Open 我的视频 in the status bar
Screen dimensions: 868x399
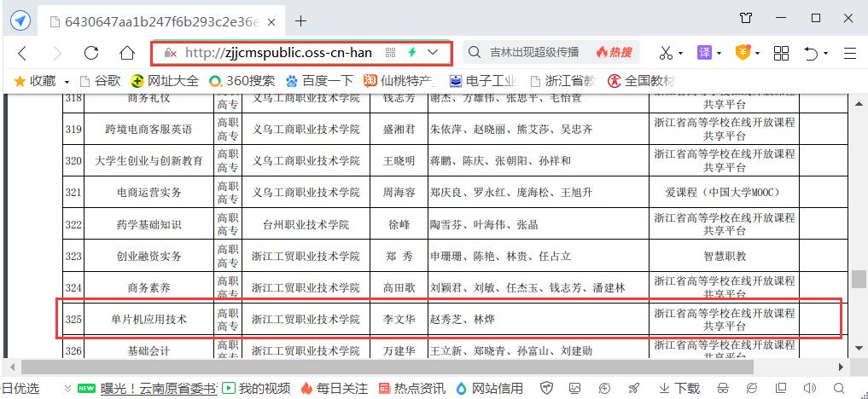point(256,388)
